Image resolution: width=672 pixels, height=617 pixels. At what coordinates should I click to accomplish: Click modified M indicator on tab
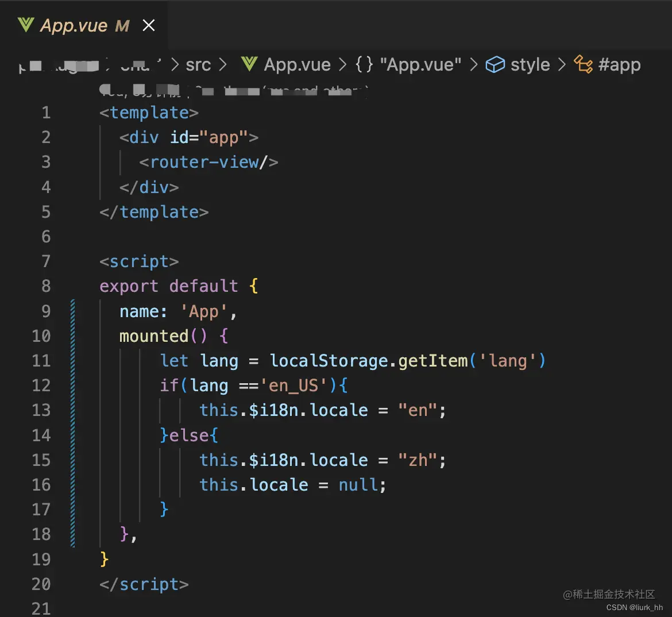coord(122,26)
